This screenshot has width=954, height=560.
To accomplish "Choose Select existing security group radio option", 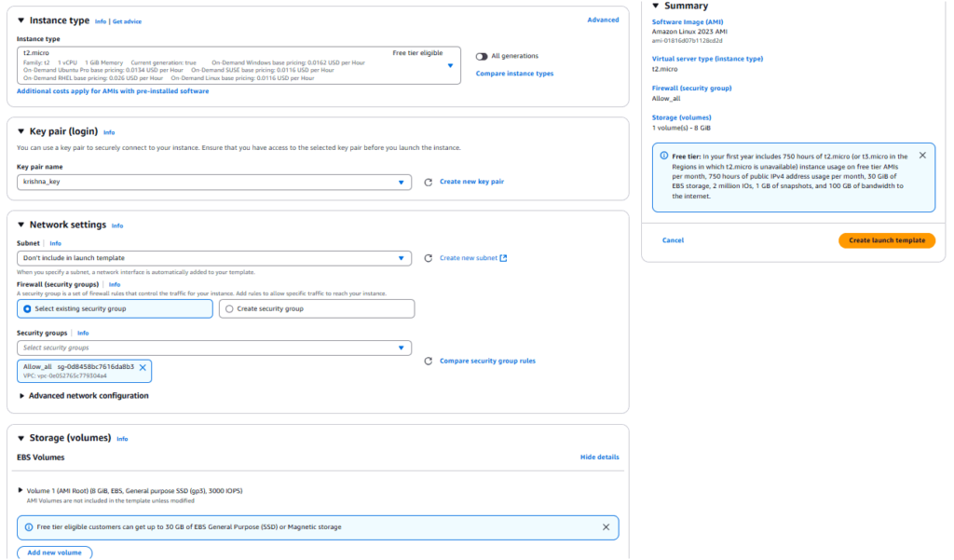I will click(x=115, y=308).
